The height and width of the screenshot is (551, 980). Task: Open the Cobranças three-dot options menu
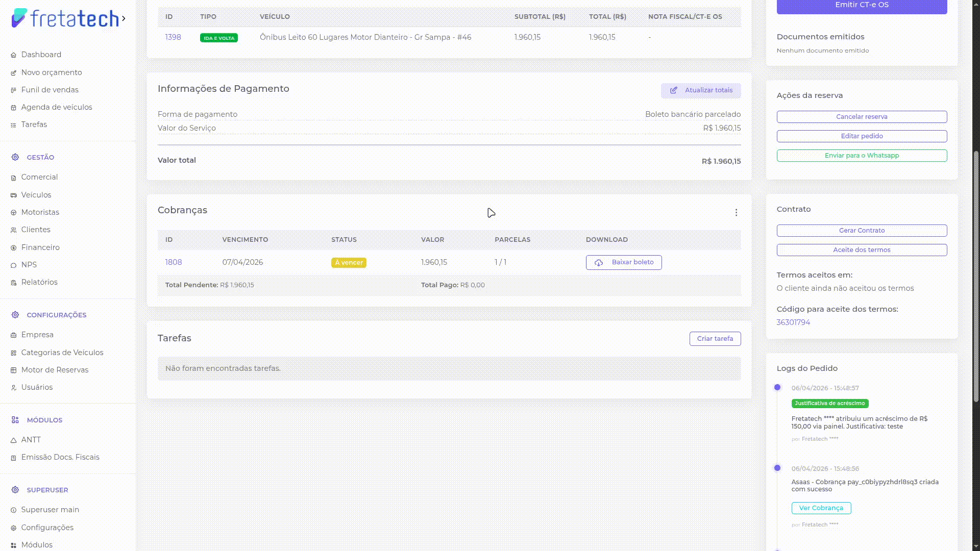[736, 213]
